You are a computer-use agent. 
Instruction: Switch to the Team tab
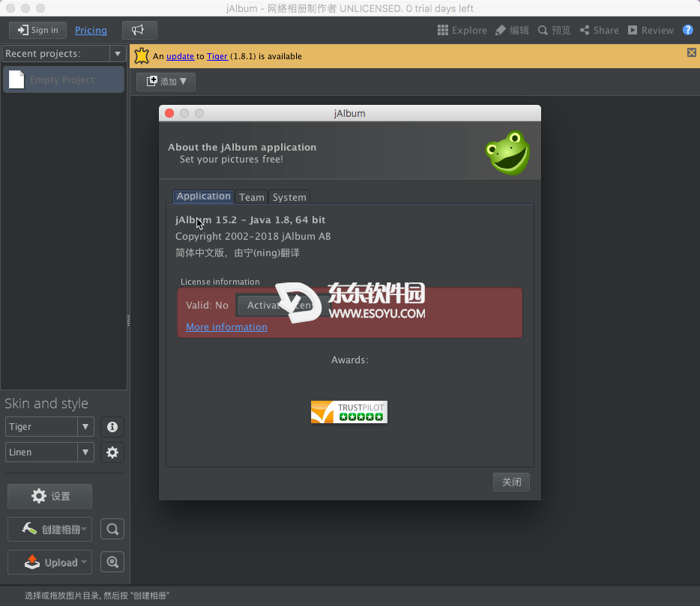coord(251,197)
